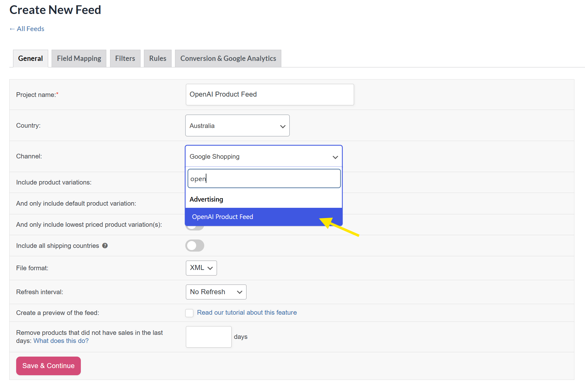This screenshot has width=585, height=392.
Task: Collapse the Channel dropdown showing Google Shopping
Action: [263, 157]
